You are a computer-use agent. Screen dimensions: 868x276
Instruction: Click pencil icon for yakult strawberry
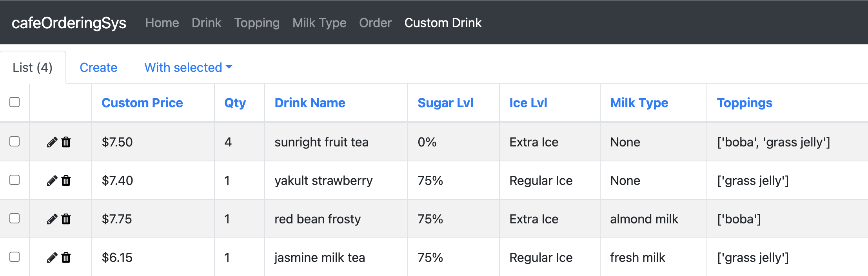[52, 181]
